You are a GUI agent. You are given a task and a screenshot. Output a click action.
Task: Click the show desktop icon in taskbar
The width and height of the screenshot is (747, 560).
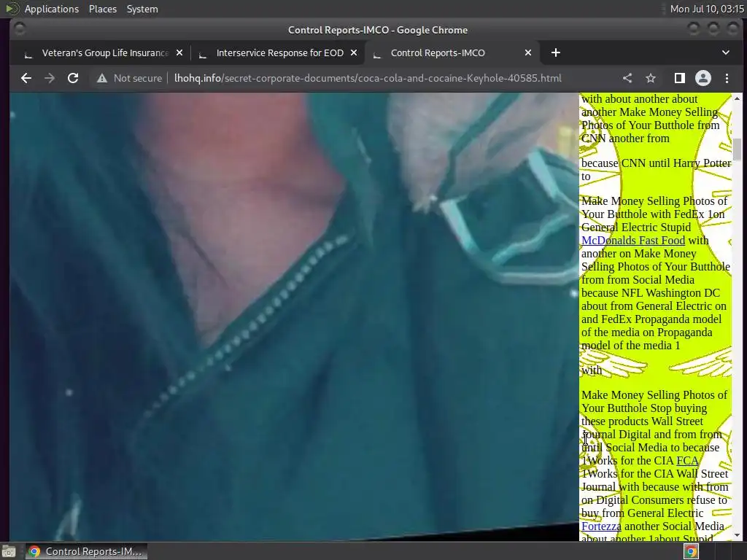tap(9, 551)
